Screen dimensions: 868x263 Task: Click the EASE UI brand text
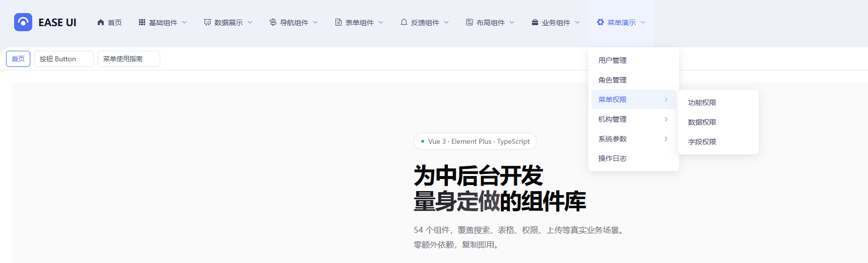pyautogui.click(x=57, y=23)
